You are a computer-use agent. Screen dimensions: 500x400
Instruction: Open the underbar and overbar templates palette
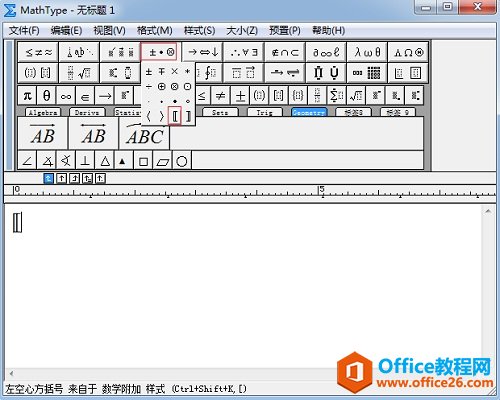[244, 72]
